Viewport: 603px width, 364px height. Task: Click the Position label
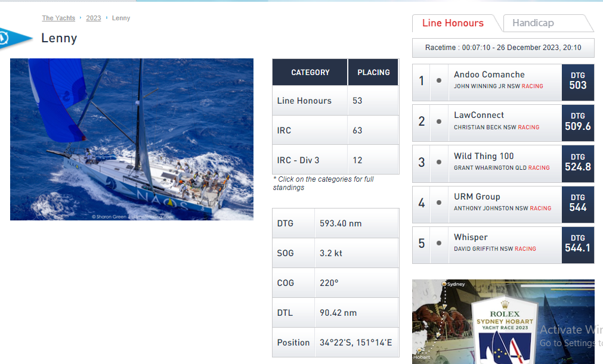pyautogui.click(x=293, y=343)
